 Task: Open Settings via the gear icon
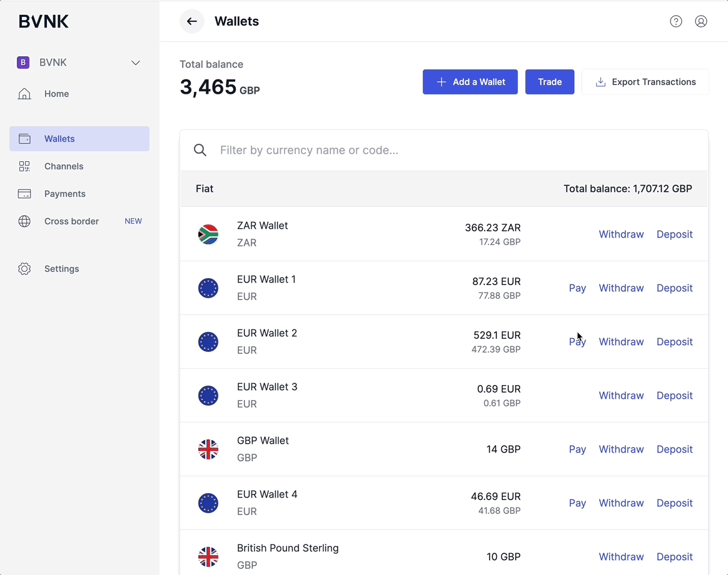coord(24,269)
